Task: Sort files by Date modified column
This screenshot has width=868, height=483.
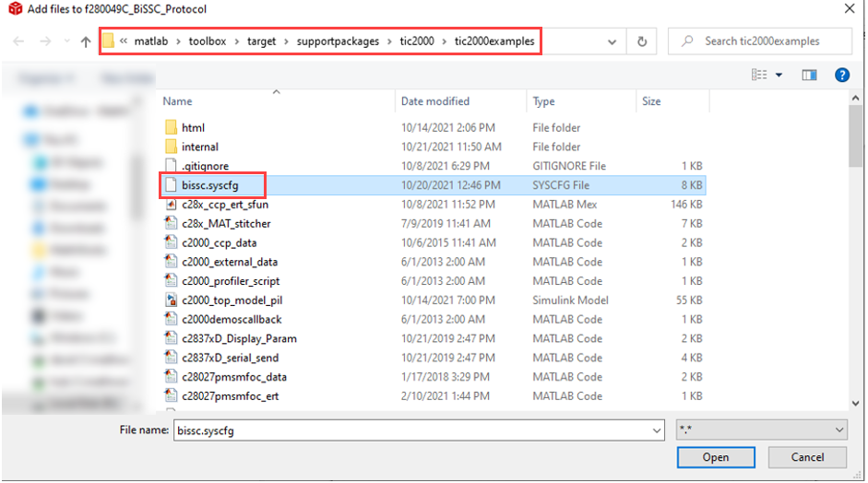Action: coord(434,101)
